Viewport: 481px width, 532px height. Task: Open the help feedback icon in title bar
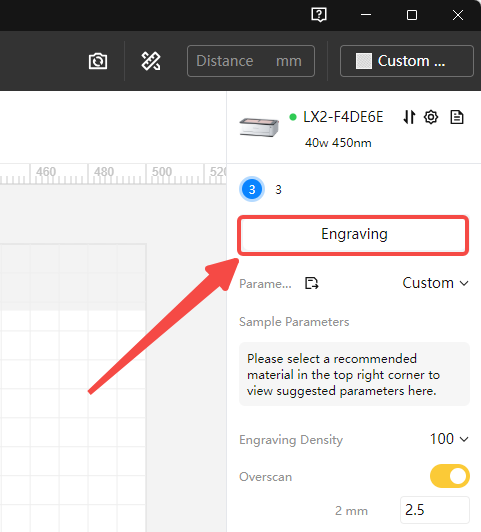pyautogui.click(x=319, y=15)
